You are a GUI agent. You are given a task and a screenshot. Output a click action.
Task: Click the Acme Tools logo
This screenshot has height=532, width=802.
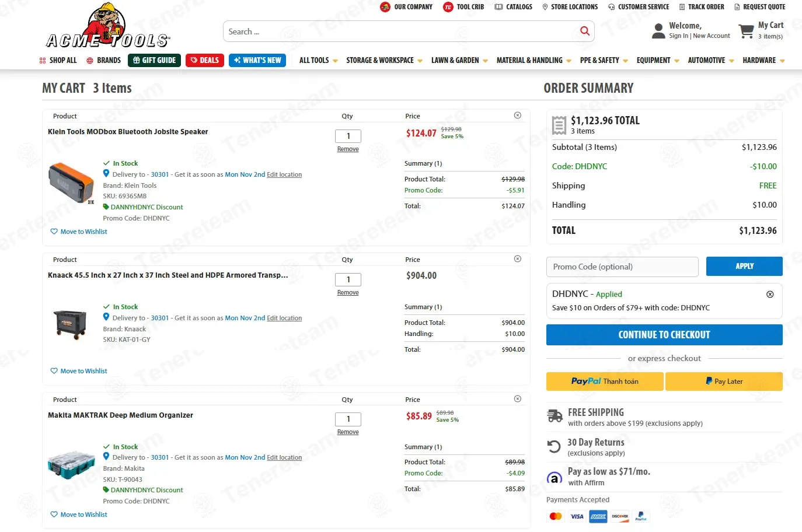click(x=108, y=26)
